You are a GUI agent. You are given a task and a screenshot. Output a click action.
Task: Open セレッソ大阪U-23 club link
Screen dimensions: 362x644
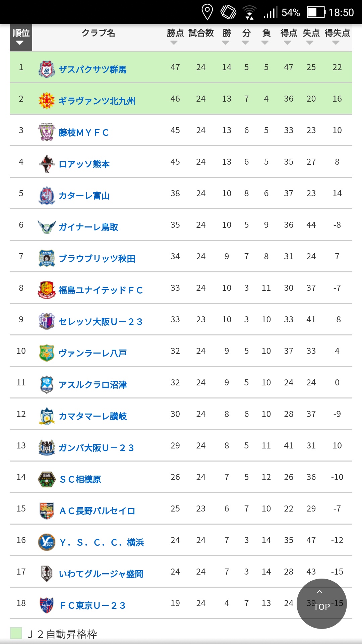101,322
